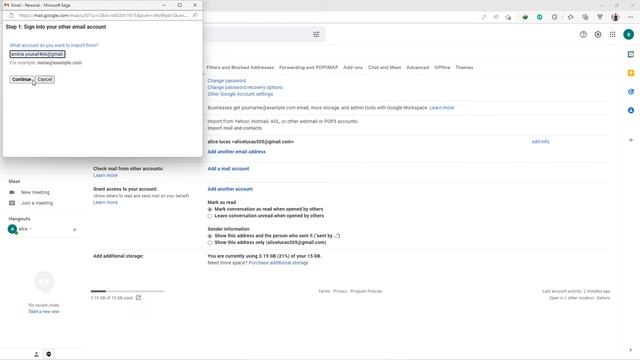Open Edge settings and more menu

630,17
